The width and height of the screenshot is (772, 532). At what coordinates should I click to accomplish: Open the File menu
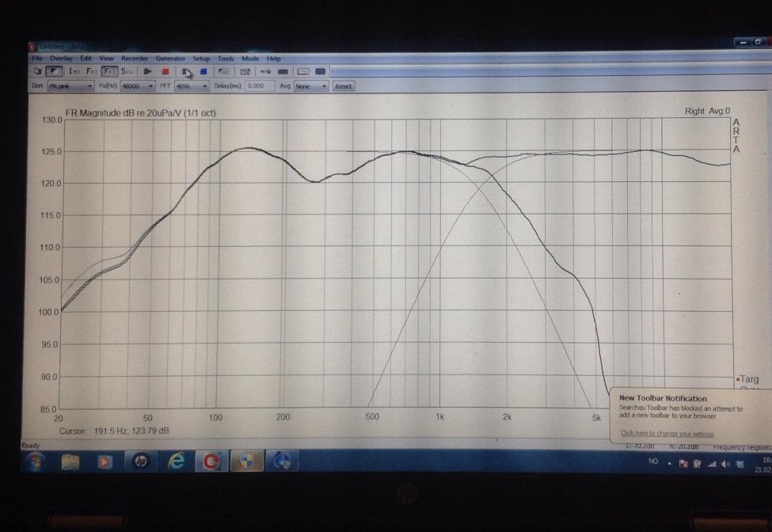tap(37, 58)
